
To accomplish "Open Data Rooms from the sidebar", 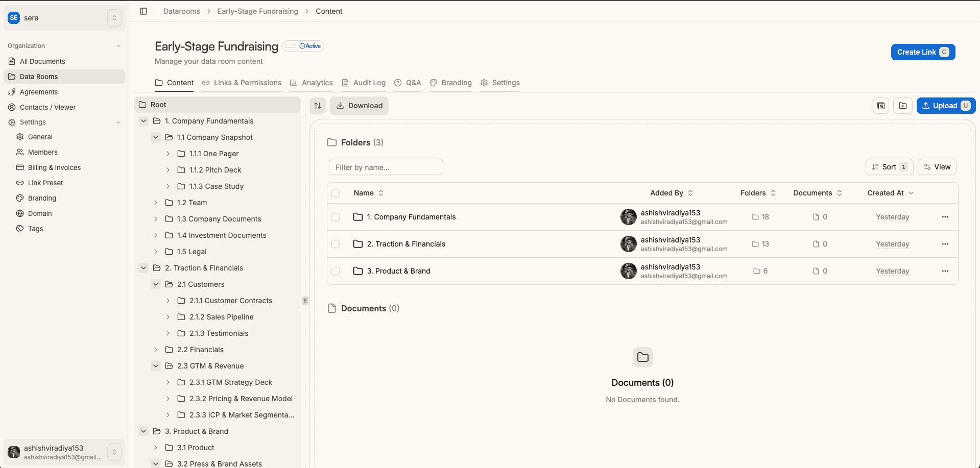I will tap(38, 77).
